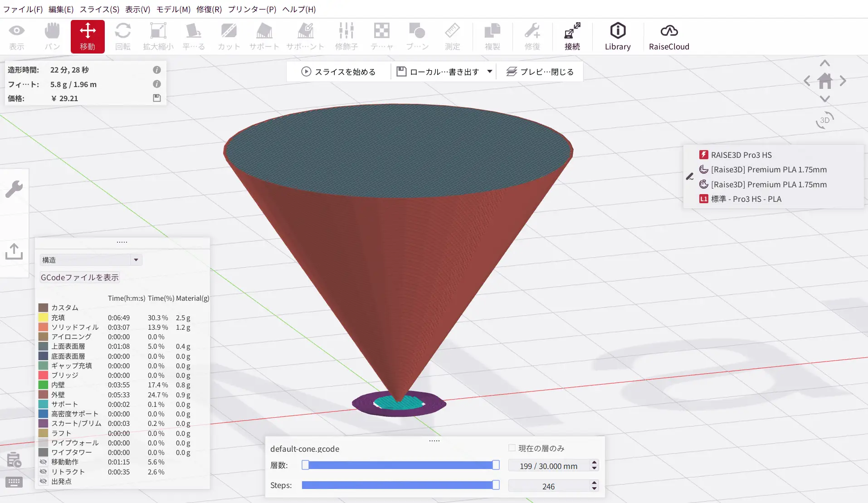Select the 移動 (Move) tool

pyautogui.click(x=88, y=36)
